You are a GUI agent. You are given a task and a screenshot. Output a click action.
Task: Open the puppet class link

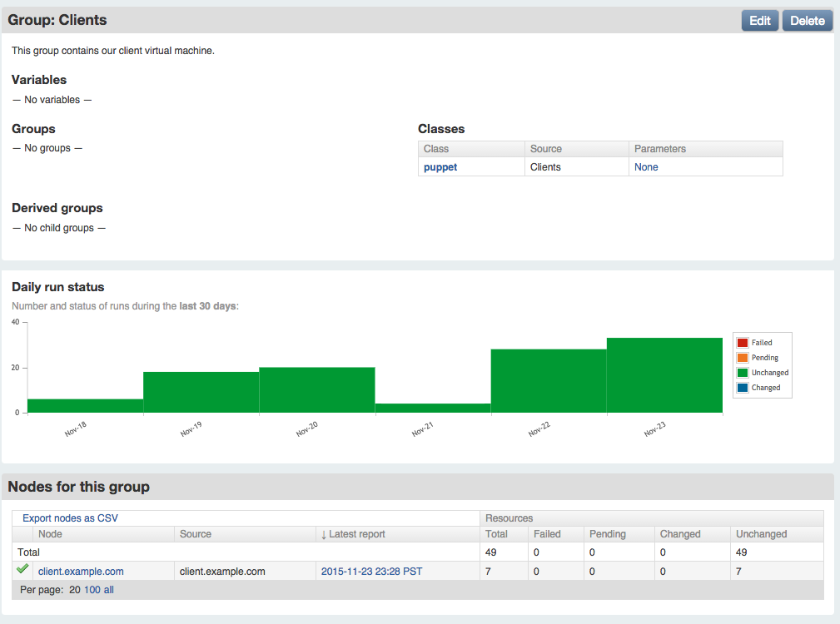[x=440, y=167]
